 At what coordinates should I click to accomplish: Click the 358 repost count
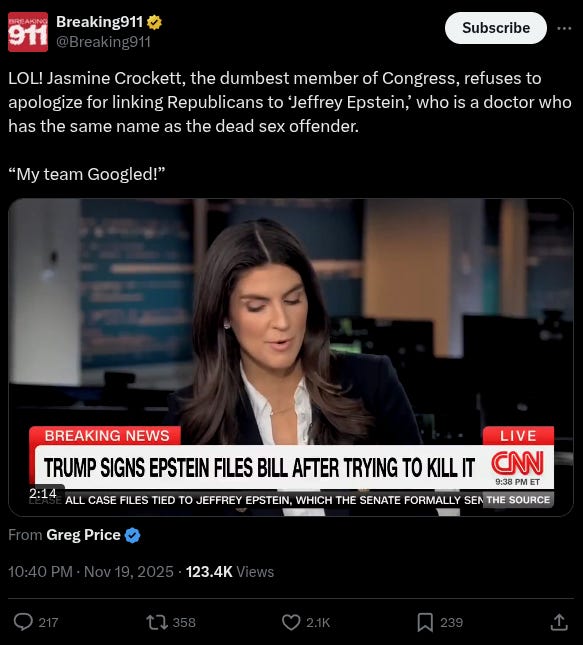tap(184, 622)
